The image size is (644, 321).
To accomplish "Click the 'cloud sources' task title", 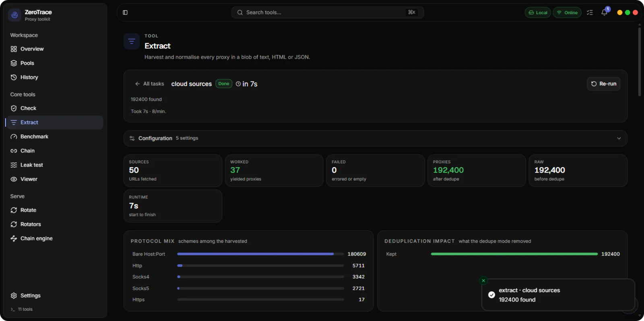I will click(x=192, y=84).
